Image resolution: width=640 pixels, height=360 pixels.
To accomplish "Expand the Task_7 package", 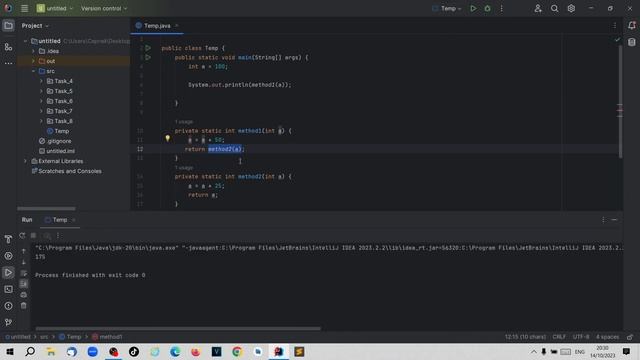I will tap(41, 111).
